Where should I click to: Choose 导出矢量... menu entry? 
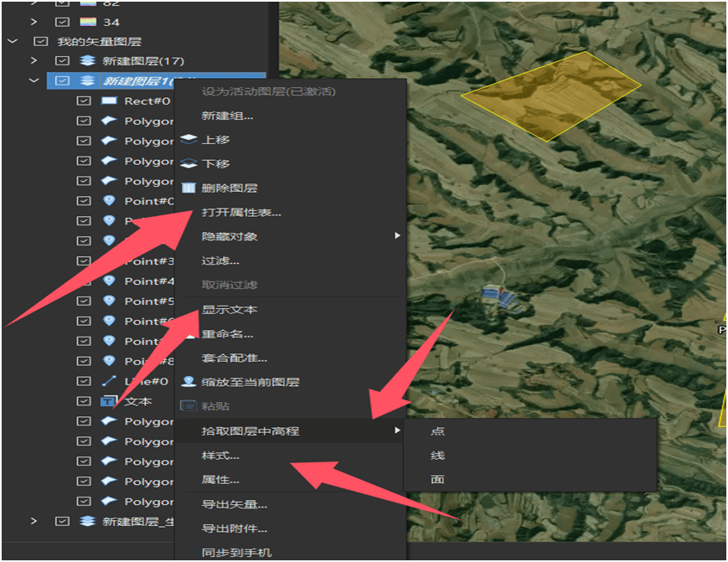click(234, 504)
